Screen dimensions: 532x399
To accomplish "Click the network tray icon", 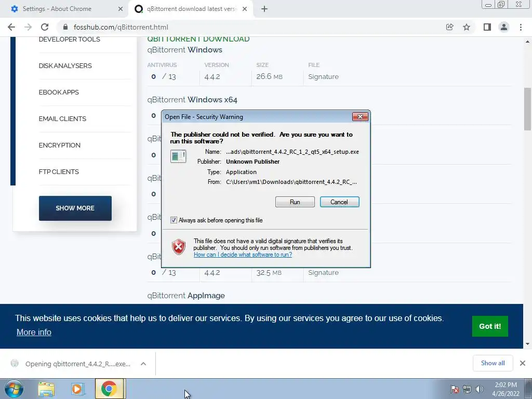I will pyautogui.click(x=467, y=389).
